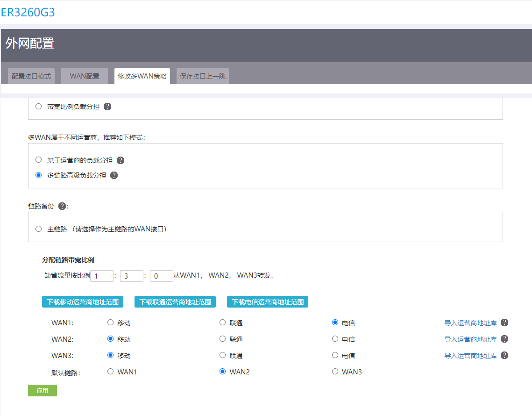Image resolution: width=532 pixels, height=416 pixels.
Task: Enable 主链路 backup radio button
Action: [39, 229]
